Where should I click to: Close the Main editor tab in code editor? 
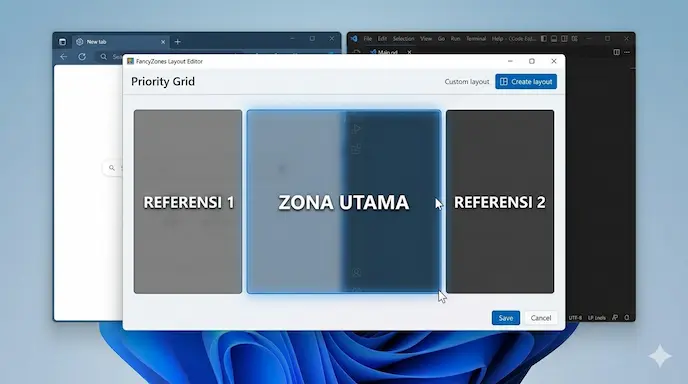tap(409, 52)
